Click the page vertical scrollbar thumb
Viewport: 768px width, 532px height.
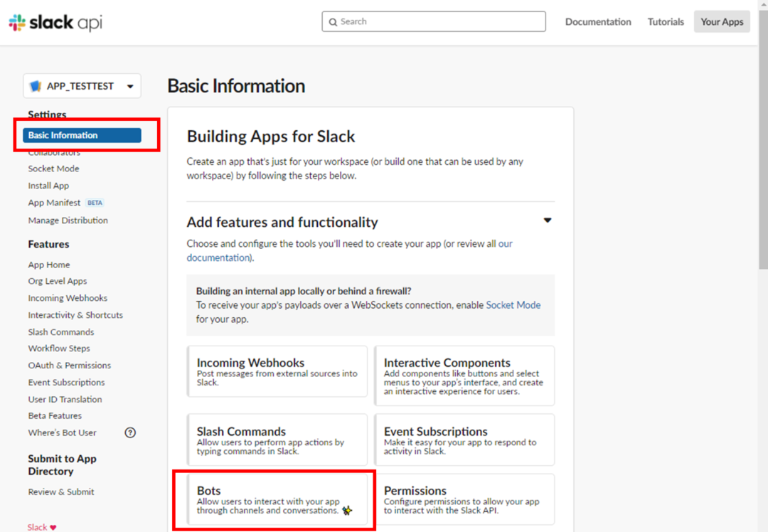[x=763, y=139]
